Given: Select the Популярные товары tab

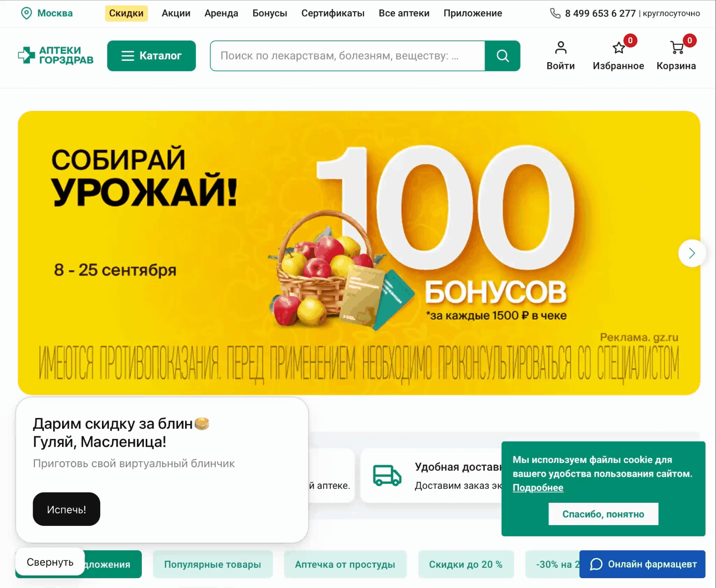Looking at the screenshot, I should pos(213,564).
